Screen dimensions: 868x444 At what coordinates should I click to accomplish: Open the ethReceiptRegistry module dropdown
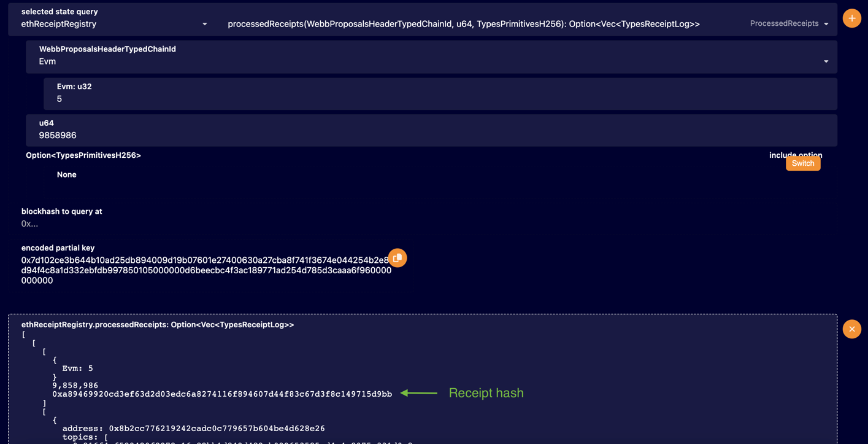[114, 24]
